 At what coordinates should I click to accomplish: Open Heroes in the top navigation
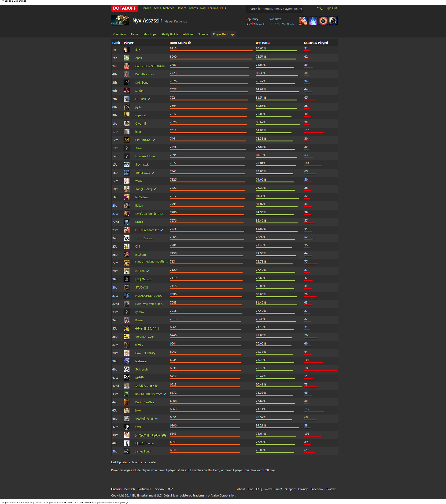coord(146,8)
